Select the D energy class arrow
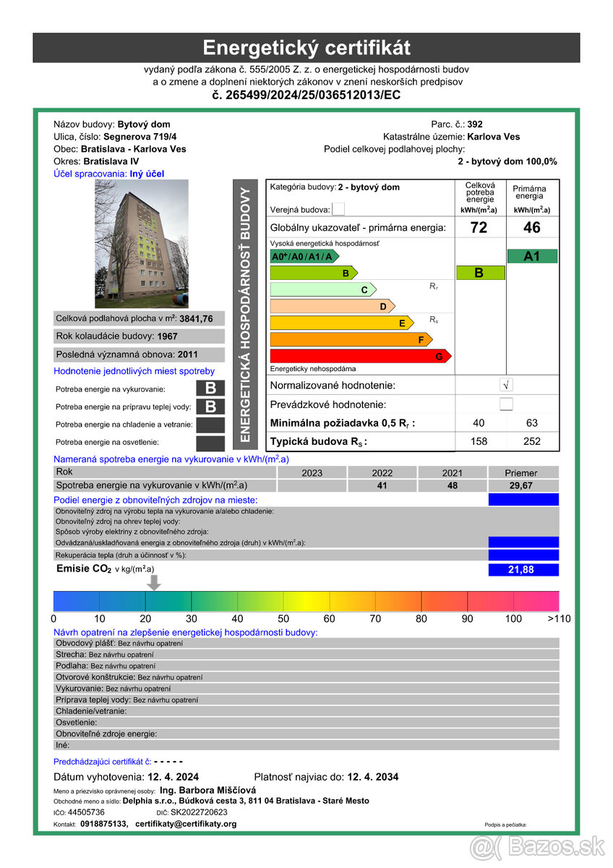 coord(333,306)
